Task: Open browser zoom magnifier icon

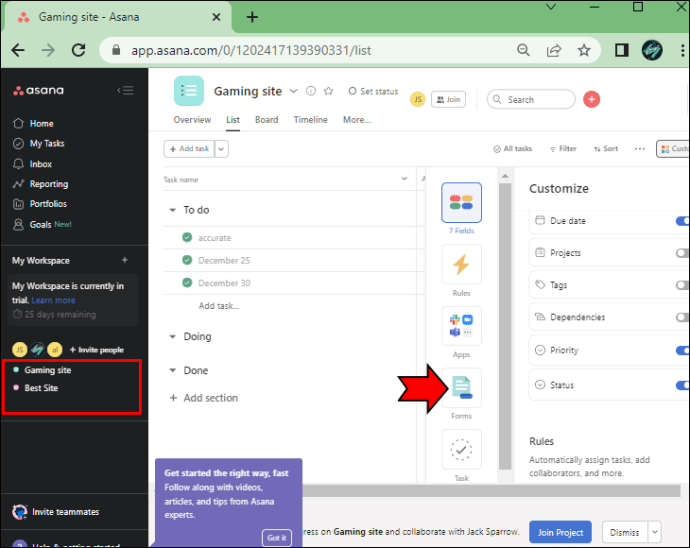Action: 523,50
